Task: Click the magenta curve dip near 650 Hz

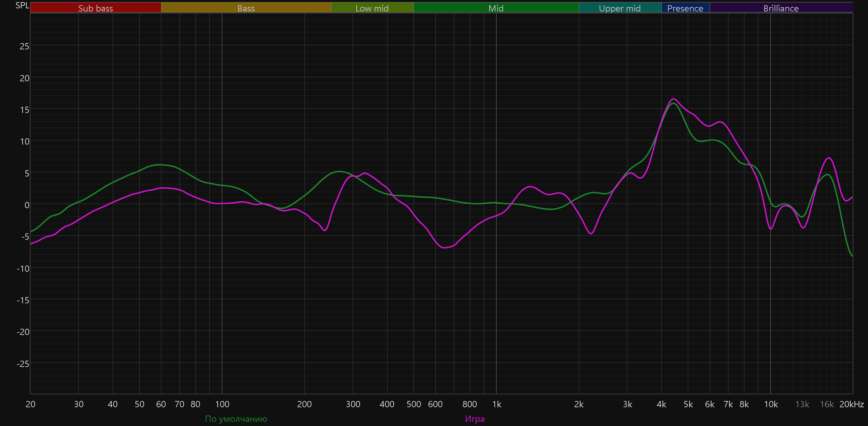Action: [x=444, y=248]
